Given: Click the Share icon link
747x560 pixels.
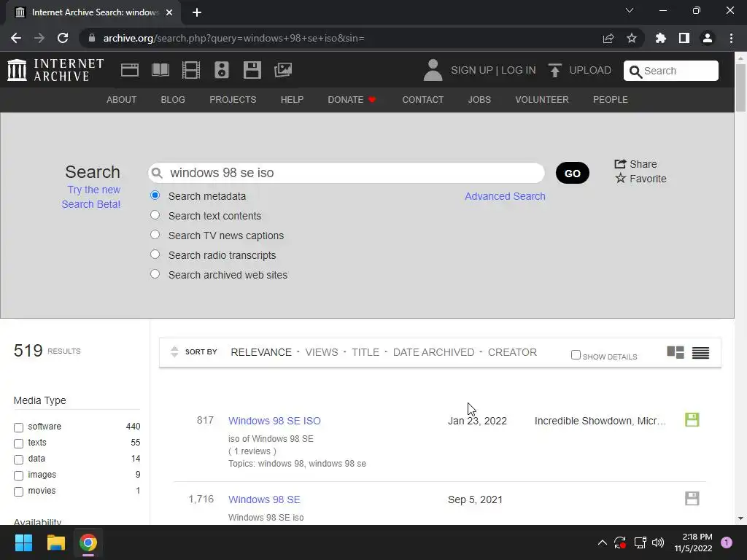Looking at the screenshot, I should click(x=635, y=164).
